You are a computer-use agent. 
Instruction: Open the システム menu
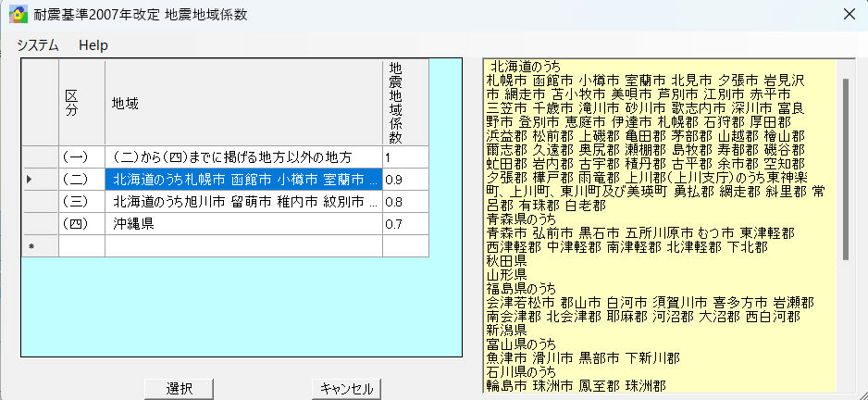(37, 44)
